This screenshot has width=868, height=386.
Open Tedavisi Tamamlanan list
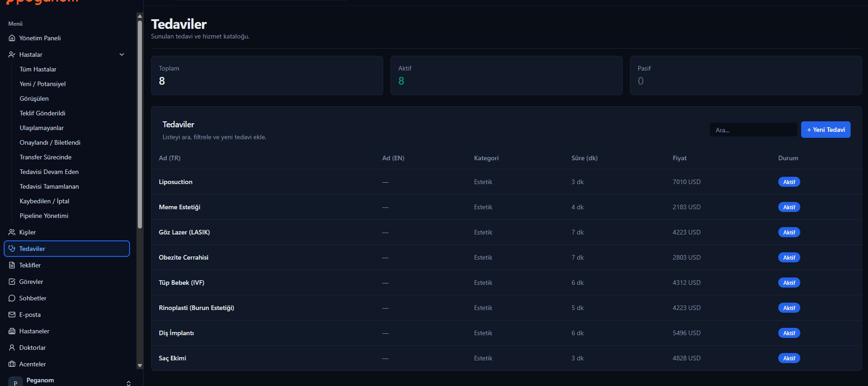tap(49, 186)
